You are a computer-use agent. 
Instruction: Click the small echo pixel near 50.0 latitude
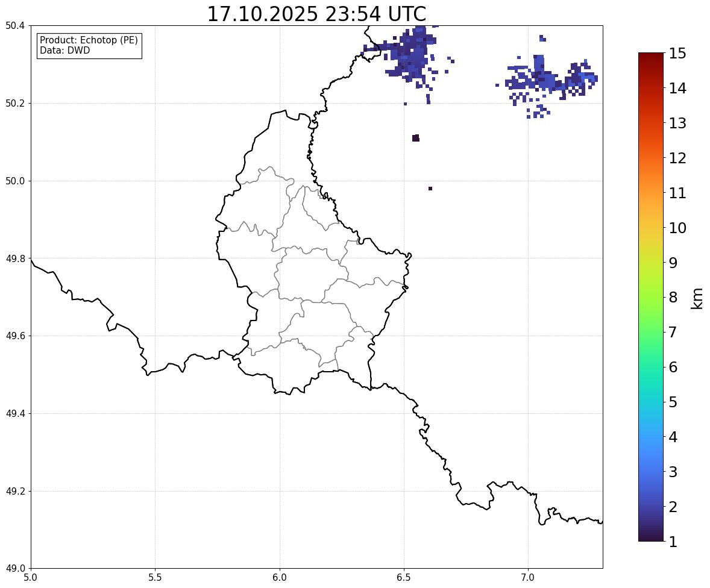click(430, 189)
